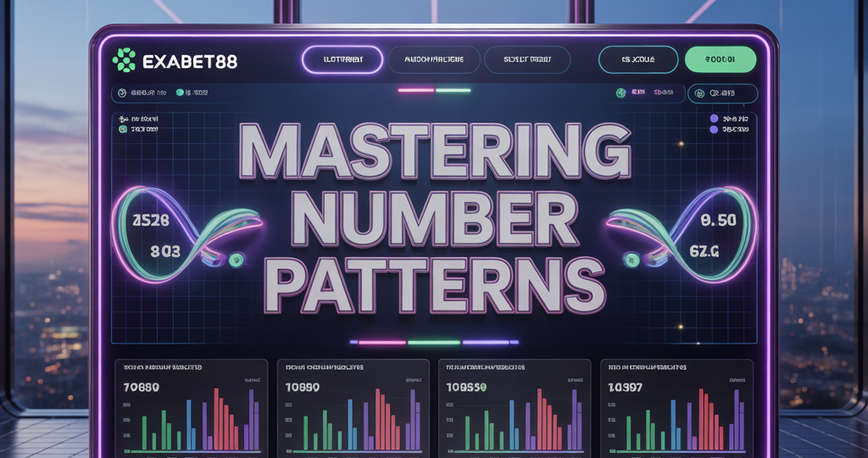Click the EXABET88 brand name link

(x=190, y=61)
